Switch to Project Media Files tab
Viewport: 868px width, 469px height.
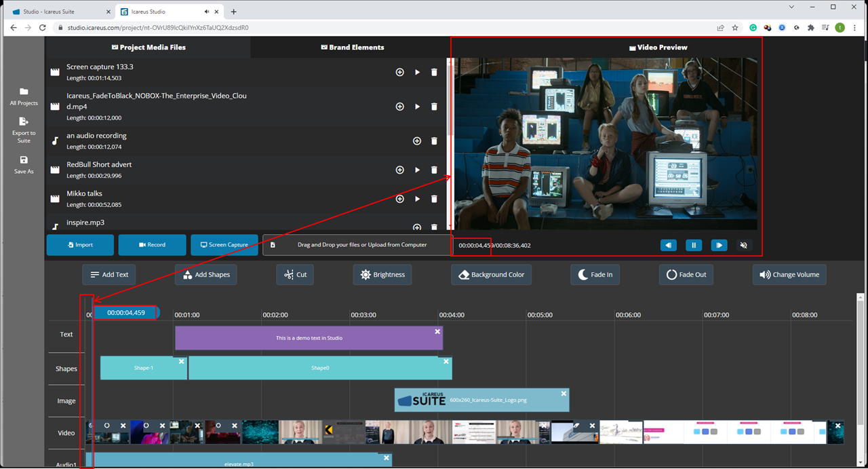tap(148, 48)
